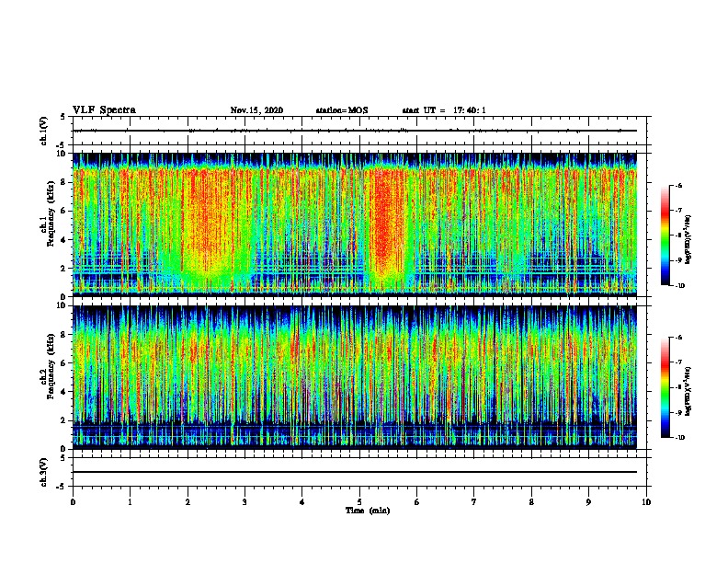The height and width of the screenshot is (563, 728).
Task: Click the "-8" tick on ch.1 color bar
Action: pyautogui.click(x=678, y=236)
